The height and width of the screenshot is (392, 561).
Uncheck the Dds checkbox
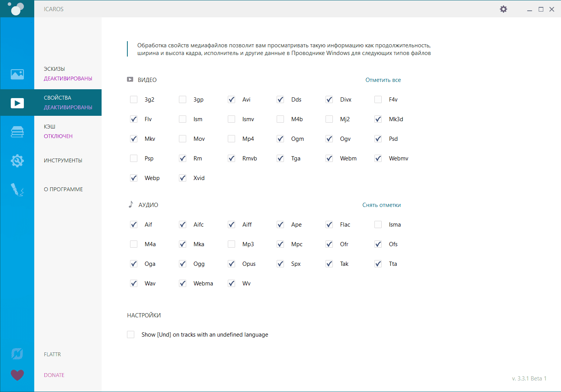280,100
